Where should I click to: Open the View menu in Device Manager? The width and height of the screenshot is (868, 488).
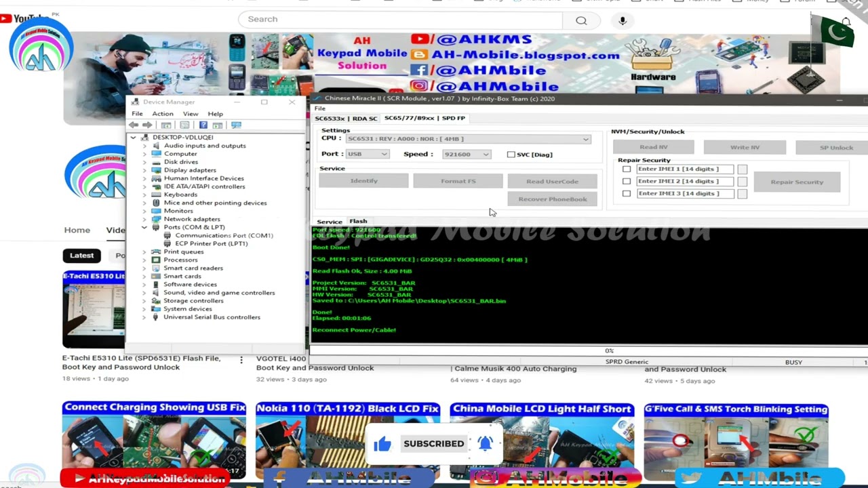(191, 114)
